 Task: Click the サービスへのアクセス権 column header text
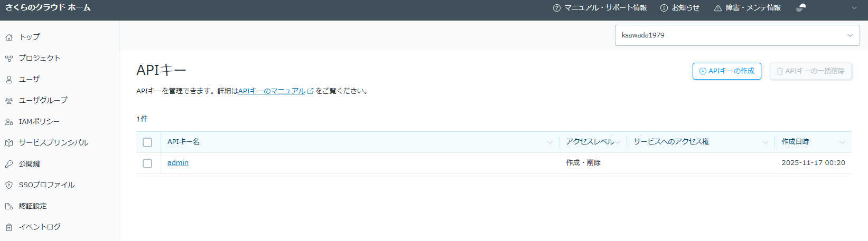click(671, 142)
